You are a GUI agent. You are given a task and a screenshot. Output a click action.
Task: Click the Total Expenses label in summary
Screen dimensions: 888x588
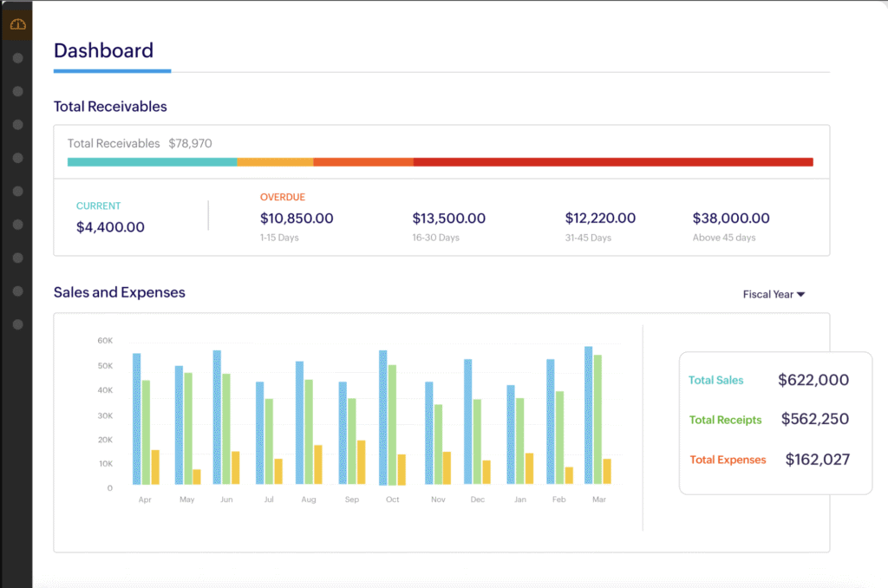coord(728,460)
